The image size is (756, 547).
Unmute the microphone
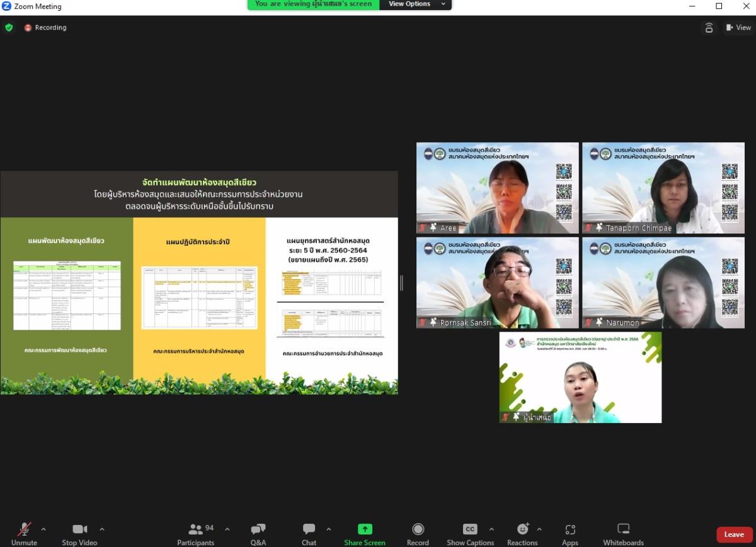(x=24, y=534)
